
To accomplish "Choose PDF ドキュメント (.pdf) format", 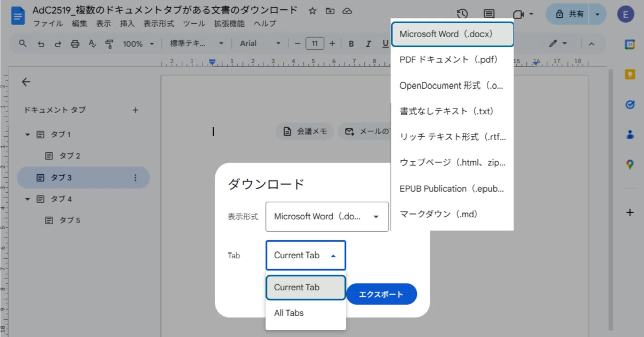I will click(x=452, y=60).
